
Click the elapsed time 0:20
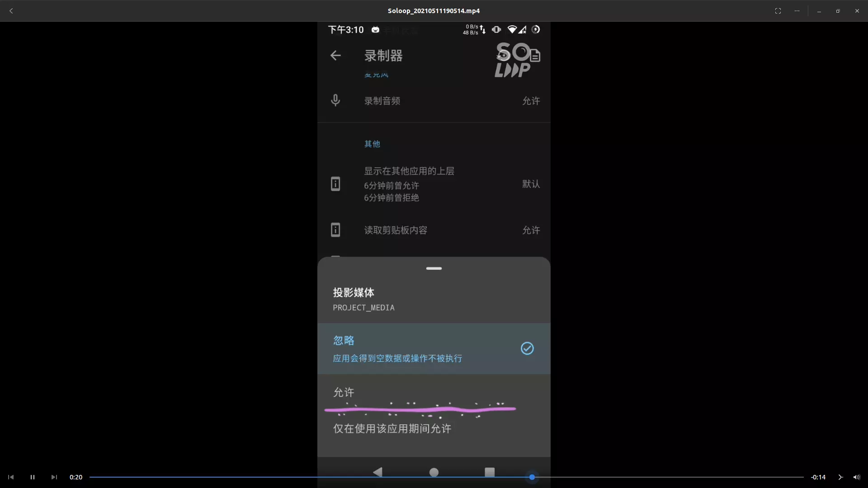tap(76, 477)
